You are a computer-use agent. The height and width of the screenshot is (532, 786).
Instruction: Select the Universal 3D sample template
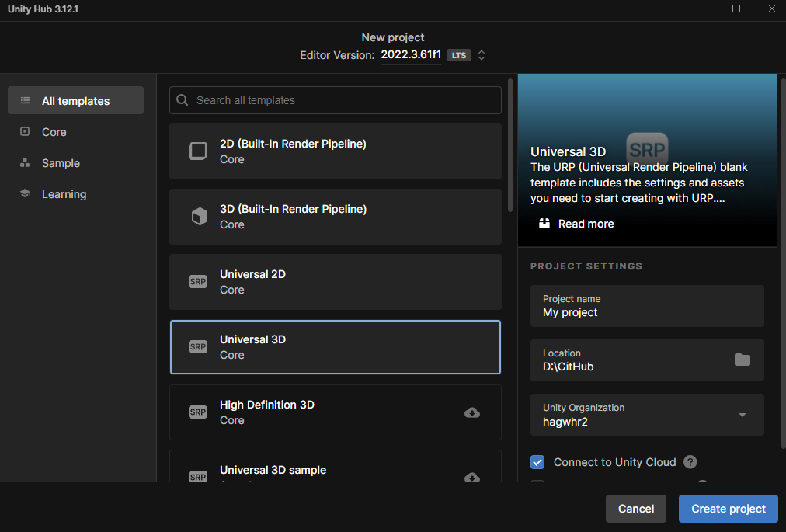click(x=336, y=466)
